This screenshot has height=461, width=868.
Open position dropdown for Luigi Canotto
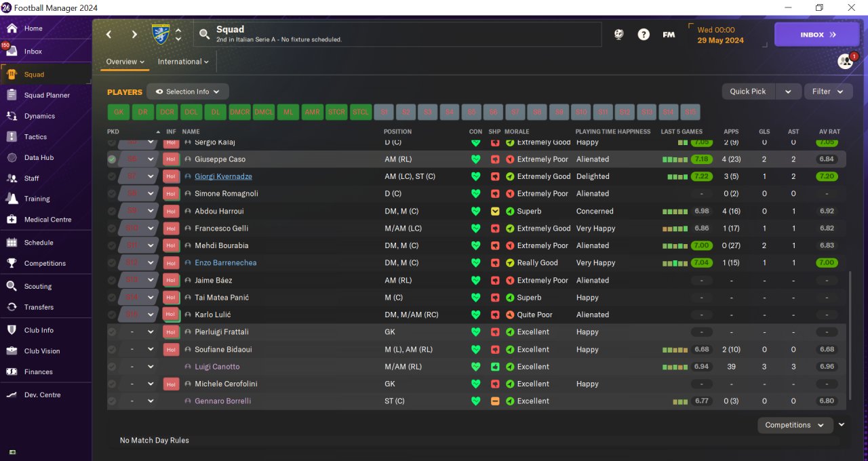tap(151, 367)
